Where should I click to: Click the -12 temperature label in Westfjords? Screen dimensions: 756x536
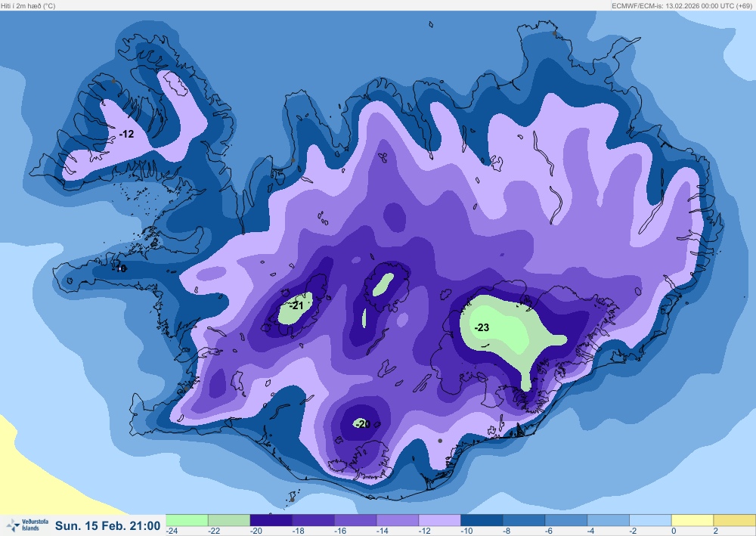pos(126,134)
